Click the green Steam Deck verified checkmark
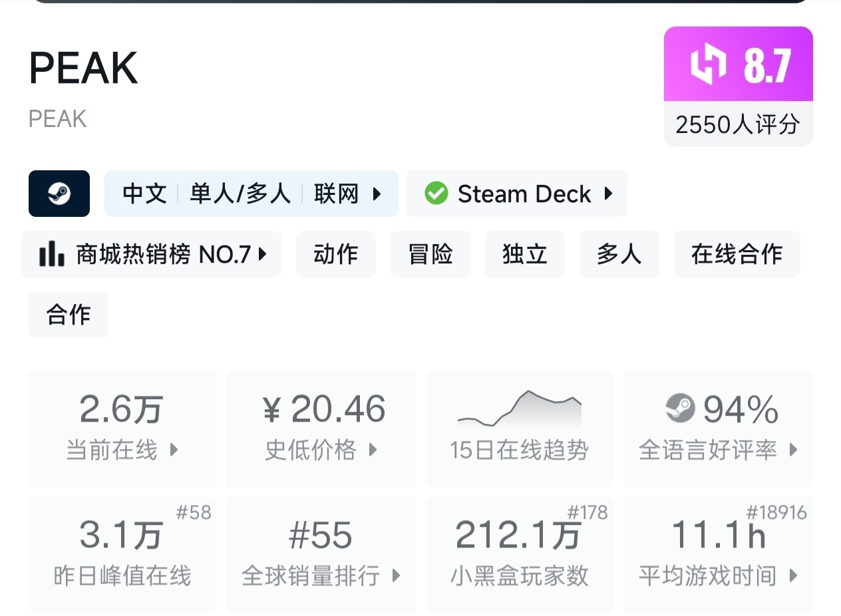The height and width of the screenshot is (616, 841). [x=436, y=194]
